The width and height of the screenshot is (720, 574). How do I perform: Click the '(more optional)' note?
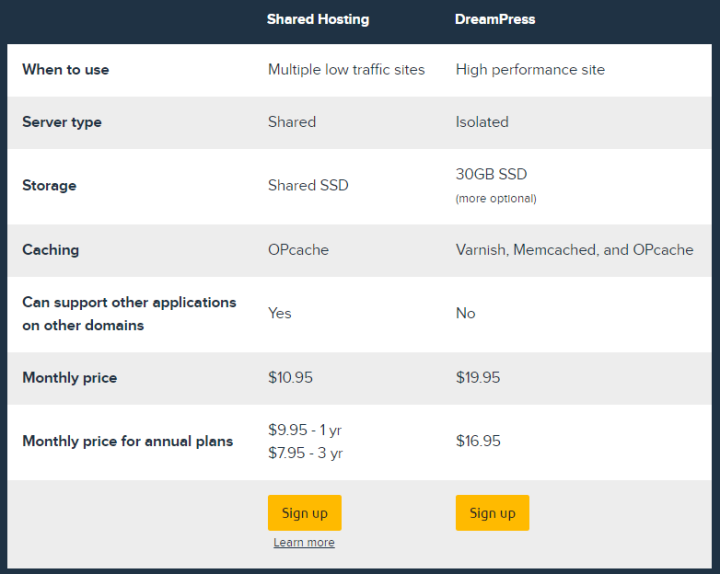click(x=496, y=199)
